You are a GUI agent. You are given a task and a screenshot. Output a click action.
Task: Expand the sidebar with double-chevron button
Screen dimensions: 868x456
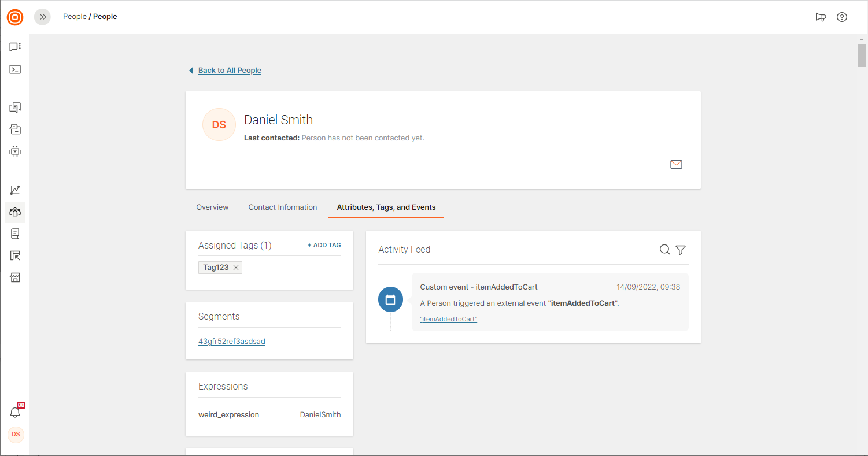[42, 17]
